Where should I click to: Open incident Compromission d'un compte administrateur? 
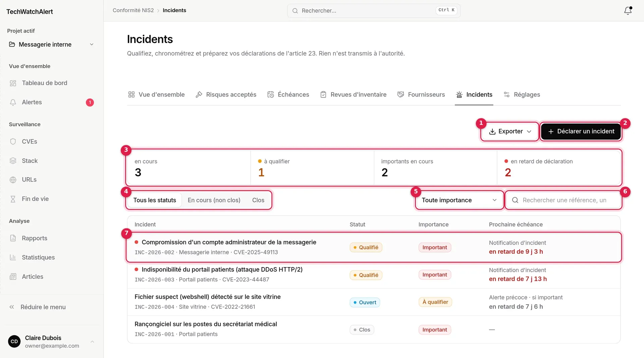pyautogui.click(x=374, y=247)
